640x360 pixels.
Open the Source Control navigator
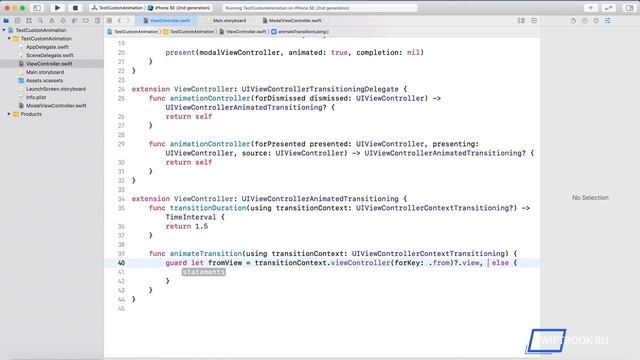pyautogui.click(x=18, y=20)
